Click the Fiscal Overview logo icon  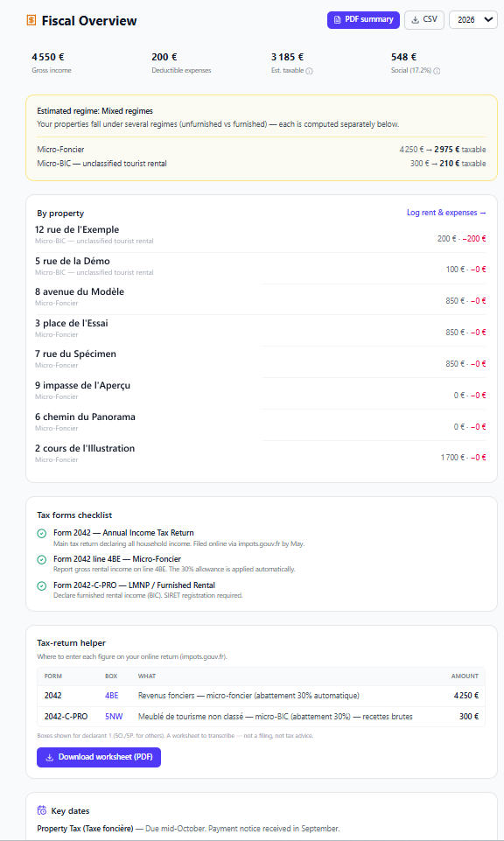[x=31, y=20]
